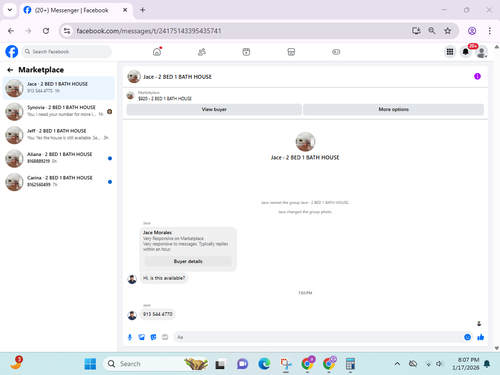Image resolution: width=500 pixels, height=375 pixels.
Task: Open Synovia conversation in Marketplace list
Action: 59,111
